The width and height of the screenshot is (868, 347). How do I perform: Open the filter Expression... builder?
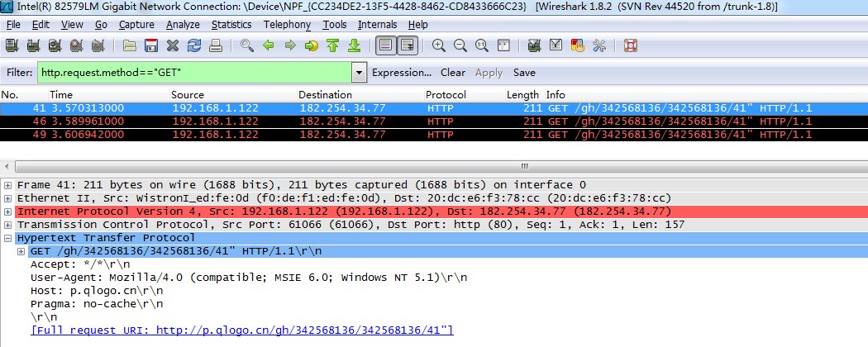click(x=402, y=73)
